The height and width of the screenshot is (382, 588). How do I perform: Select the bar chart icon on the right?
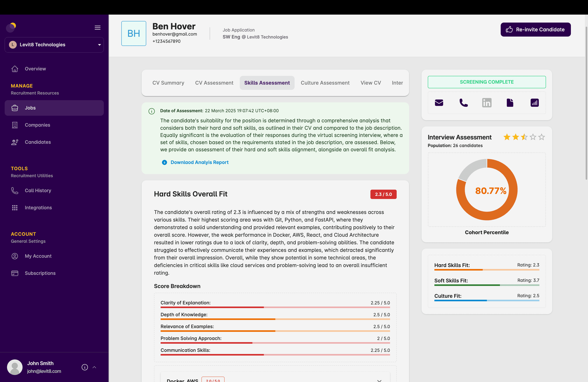(x=534, y=103)
